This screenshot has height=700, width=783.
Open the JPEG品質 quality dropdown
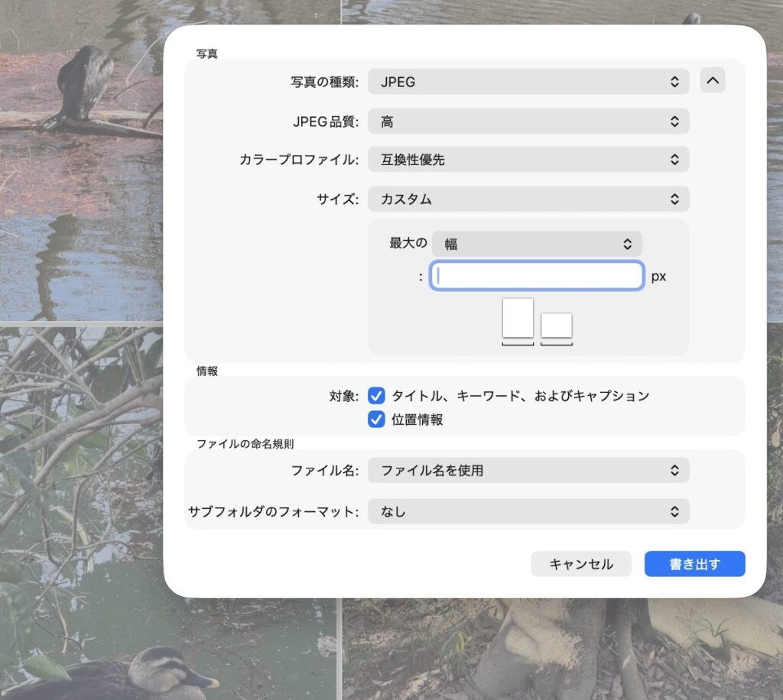point(528,122)
